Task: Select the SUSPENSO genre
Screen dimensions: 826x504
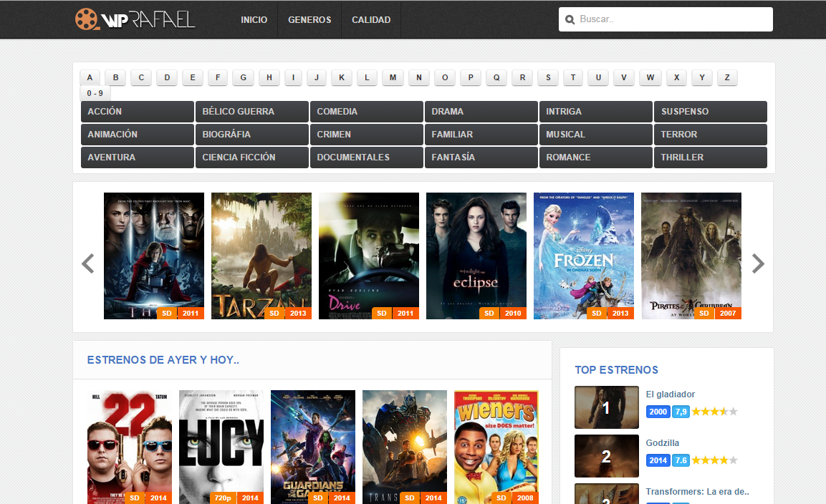Action: point(711,112)
